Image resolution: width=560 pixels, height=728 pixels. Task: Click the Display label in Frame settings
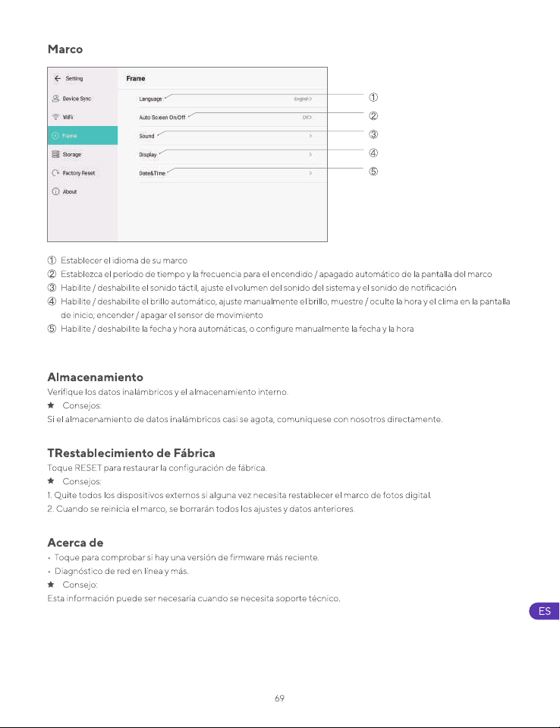point(148,155)
